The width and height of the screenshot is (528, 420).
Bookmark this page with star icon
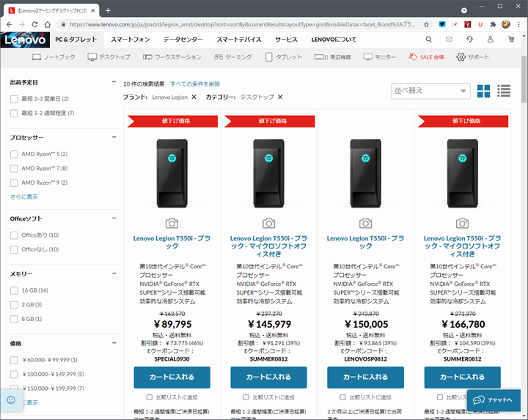426,24
